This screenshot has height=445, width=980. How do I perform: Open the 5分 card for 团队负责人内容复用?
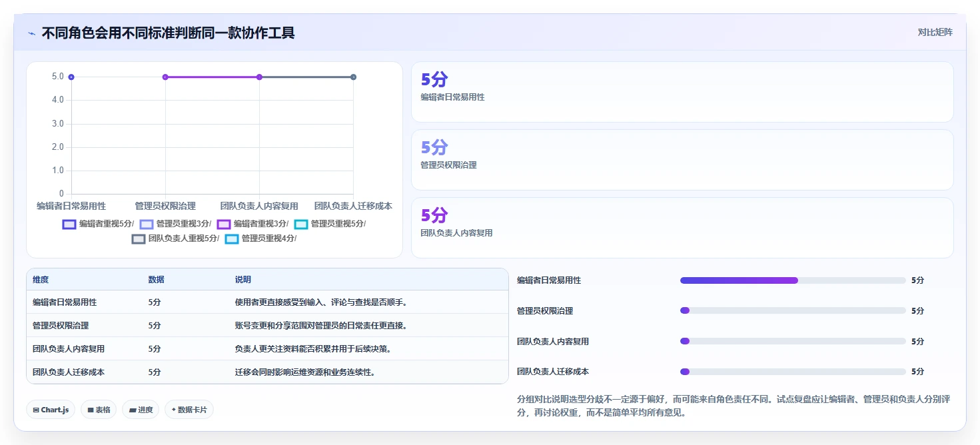point(682,228)
